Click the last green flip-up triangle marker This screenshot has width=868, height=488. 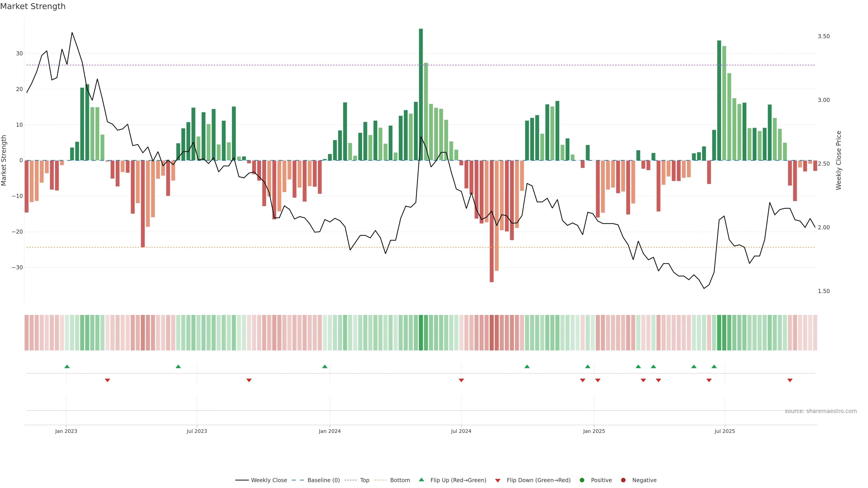pos(714,366)
